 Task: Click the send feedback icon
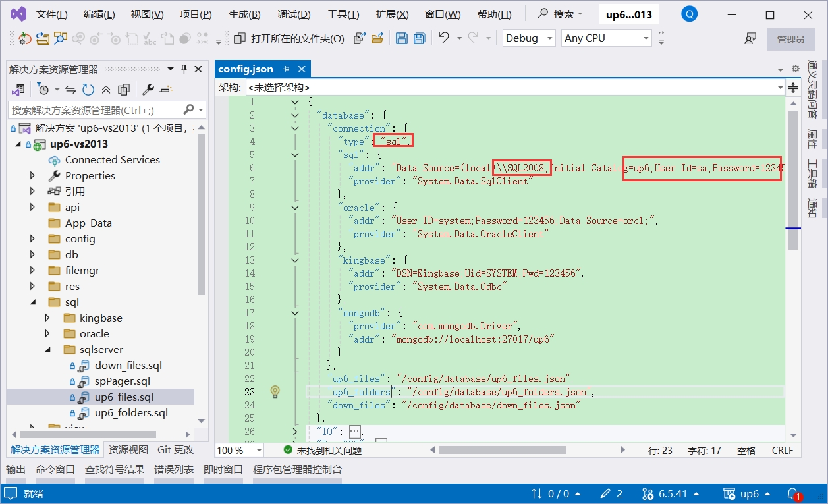[x=750, y=38]
